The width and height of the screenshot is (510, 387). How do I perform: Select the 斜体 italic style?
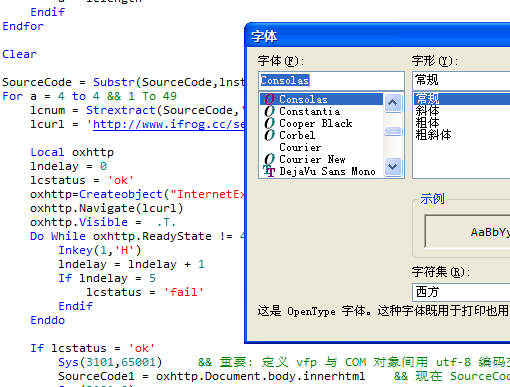tap(427, 111)
